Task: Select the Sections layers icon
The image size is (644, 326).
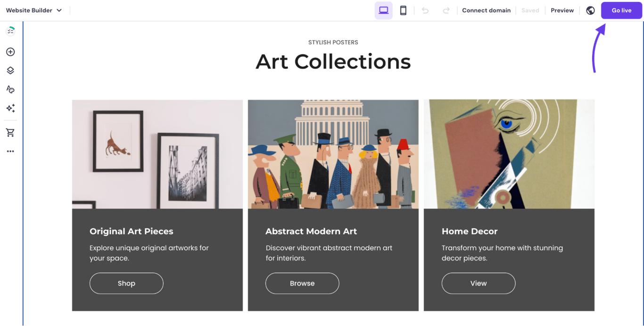Action: 10,70
